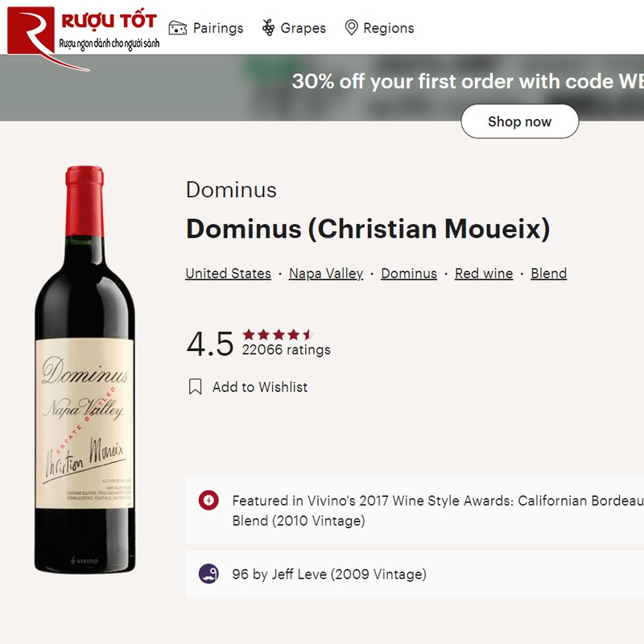The height and width of the screenshot is (644, 644).
Task: Open the Dominus winery link
Action: point(409,273)
